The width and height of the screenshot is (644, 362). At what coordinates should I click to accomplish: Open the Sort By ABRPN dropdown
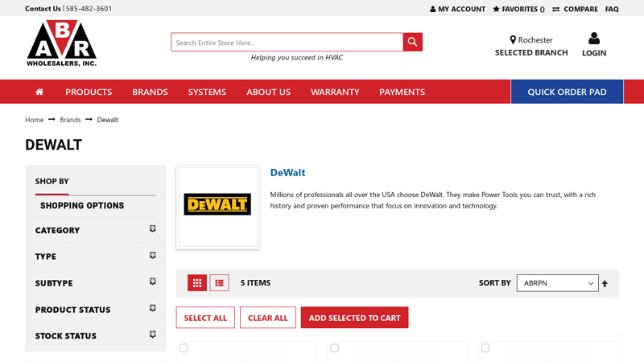coord(557,283)
